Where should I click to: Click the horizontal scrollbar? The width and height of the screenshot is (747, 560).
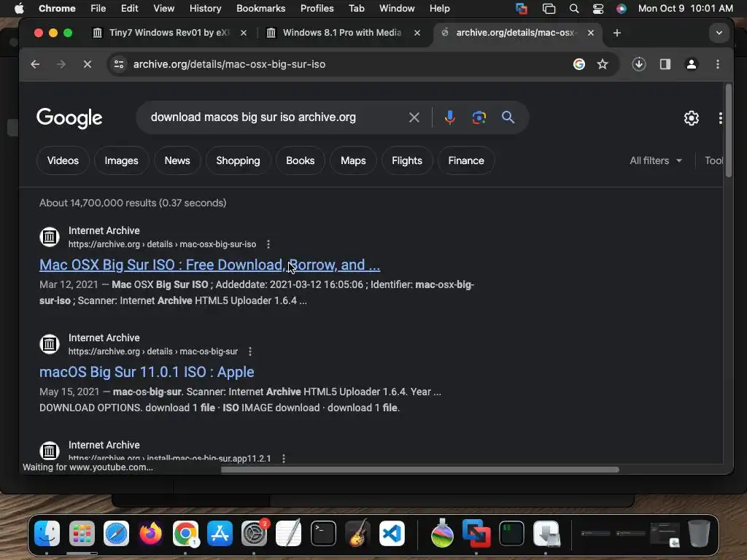point(419,470)
